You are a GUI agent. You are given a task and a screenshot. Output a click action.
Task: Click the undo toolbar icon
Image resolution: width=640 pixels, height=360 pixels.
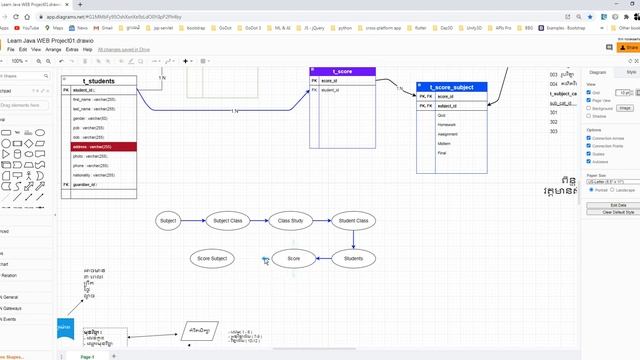pos(61,61)
